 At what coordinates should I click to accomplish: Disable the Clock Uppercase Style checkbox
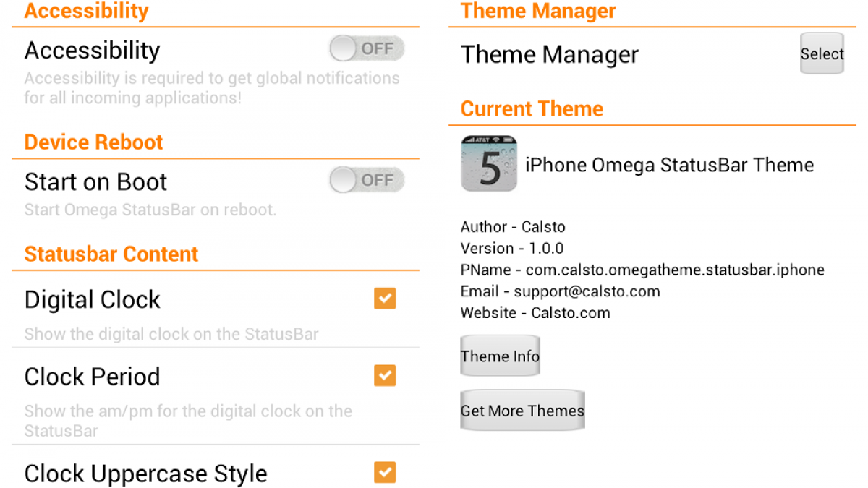(x=385, y=473)
